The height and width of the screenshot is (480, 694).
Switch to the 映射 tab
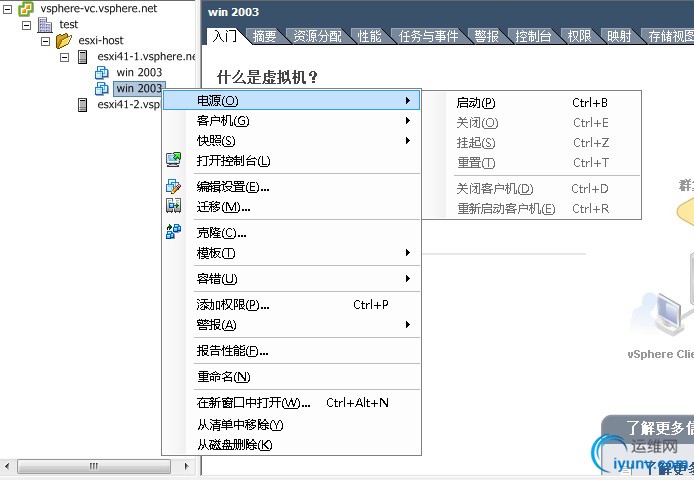click(x=619, y=36)
